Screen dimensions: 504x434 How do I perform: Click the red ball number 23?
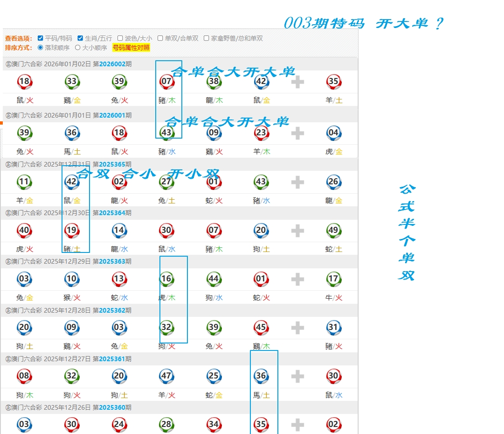(261, 133)
